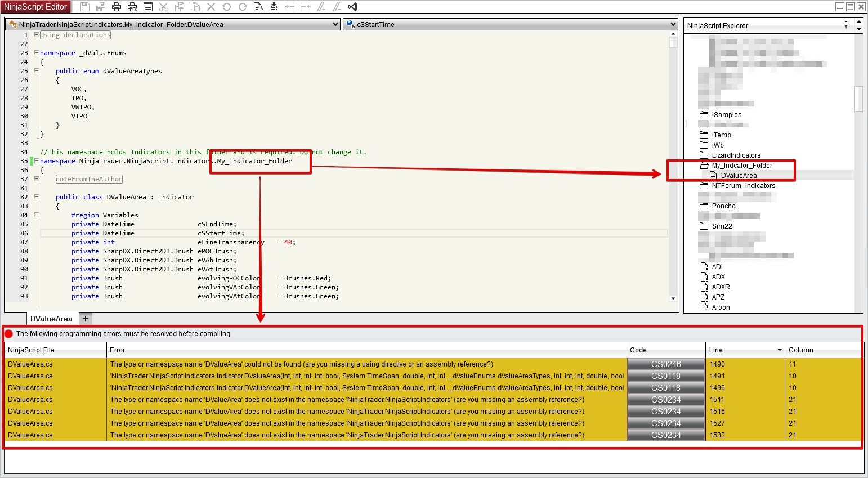Click the ADX indicator file icon

704,277
